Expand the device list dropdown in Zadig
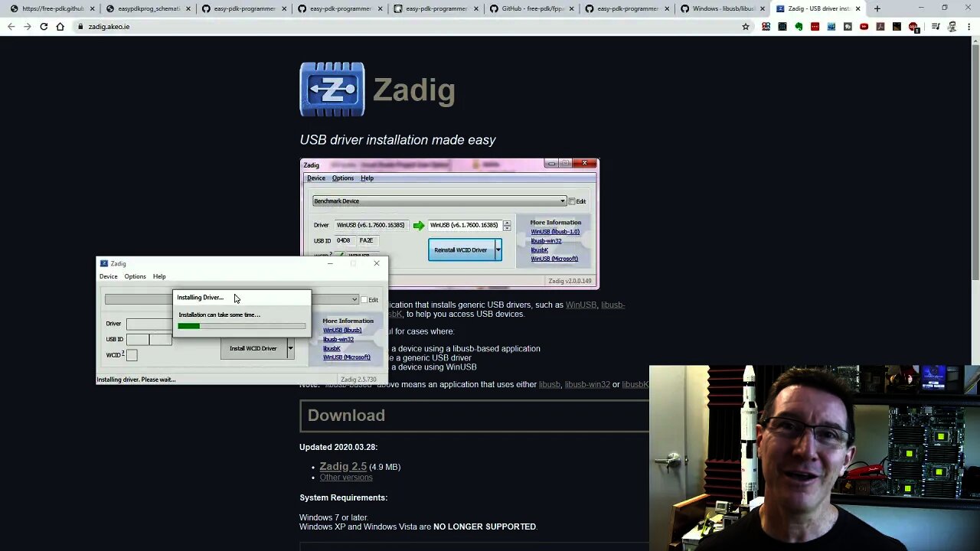 click(x=354, y=299)
